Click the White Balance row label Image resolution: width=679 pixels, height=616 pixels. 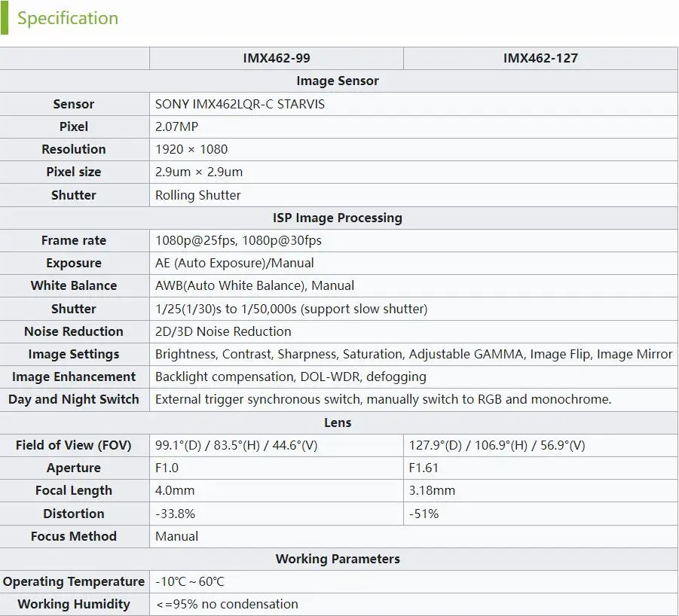(74, 285)
